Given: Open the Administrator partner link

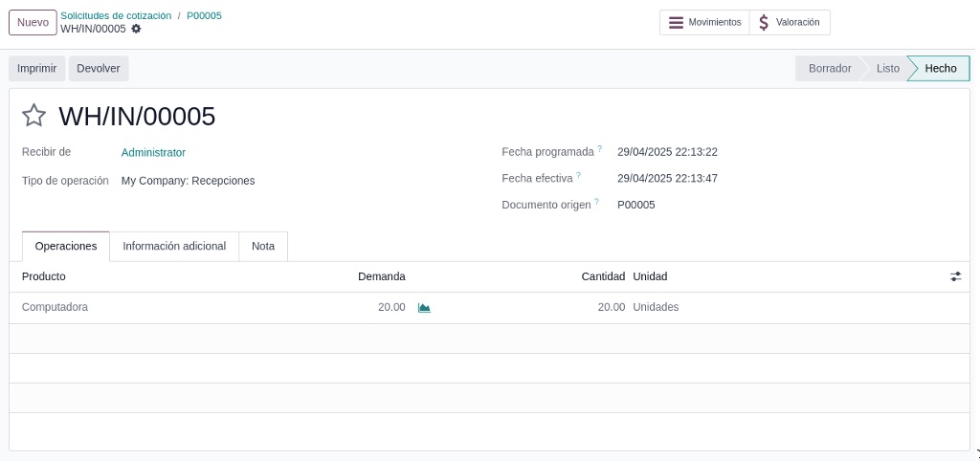Looking at the screenshot, I should pyautogui.click(x=153, y=152).
